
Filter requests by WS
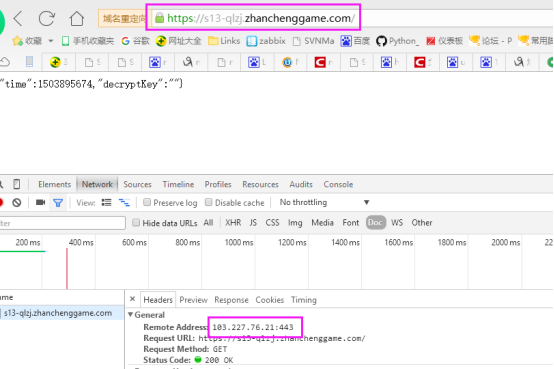397,223
